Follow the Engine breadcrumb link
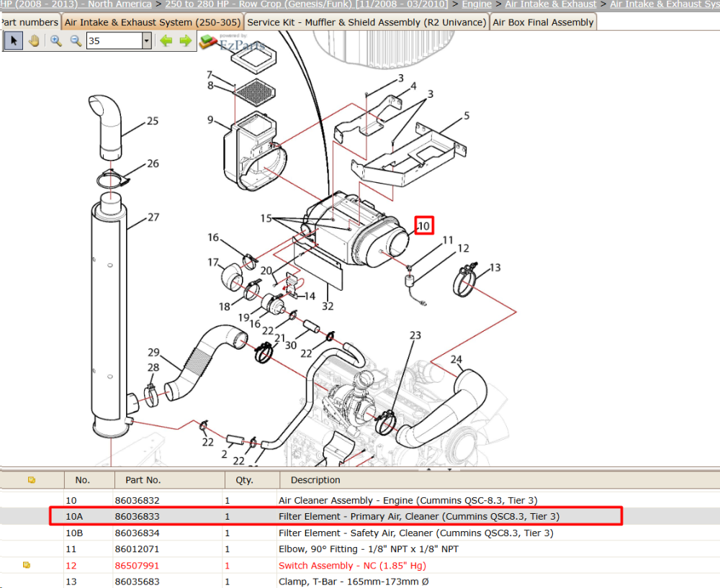 pyautogui.click(x=477, y=4)
